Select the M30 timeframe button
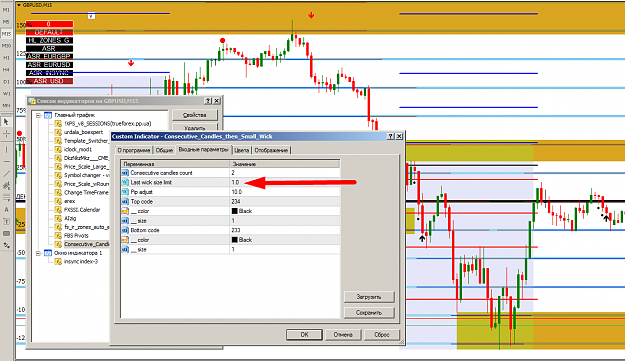The image size is (625, 361). coord(6,46)
